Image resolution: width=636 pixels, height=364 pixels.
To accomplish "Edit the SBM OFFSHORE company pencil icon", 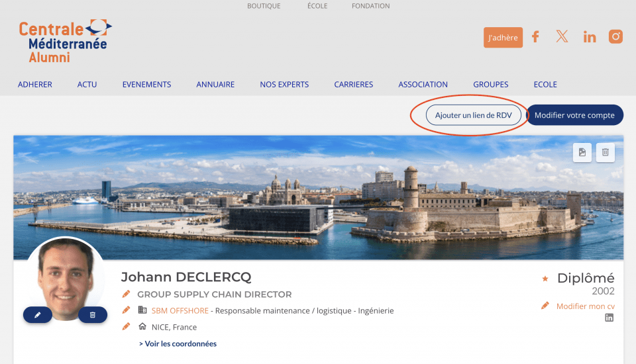I will point(126,310).
